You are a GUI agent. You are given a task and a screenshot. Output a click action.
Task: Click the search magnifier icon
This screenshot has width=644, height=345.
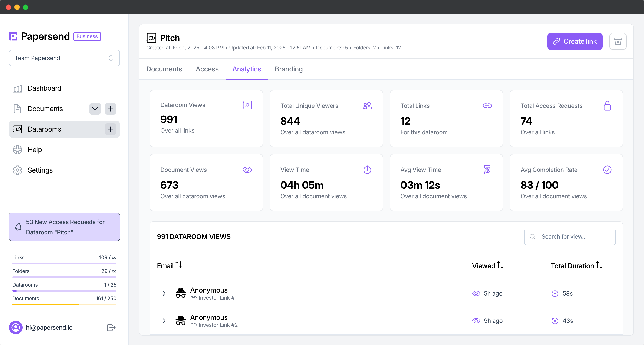click(x=532, y=237)
